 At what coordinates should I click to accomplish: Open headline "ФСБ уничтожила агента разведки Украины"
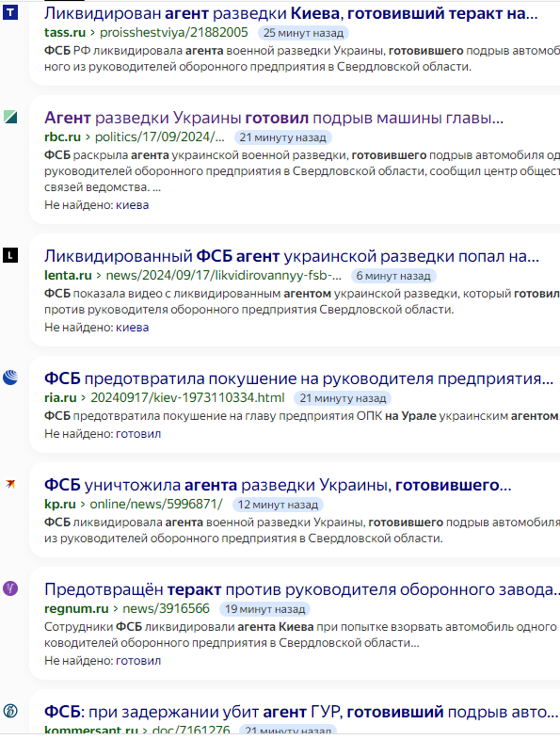pos(278,485)
